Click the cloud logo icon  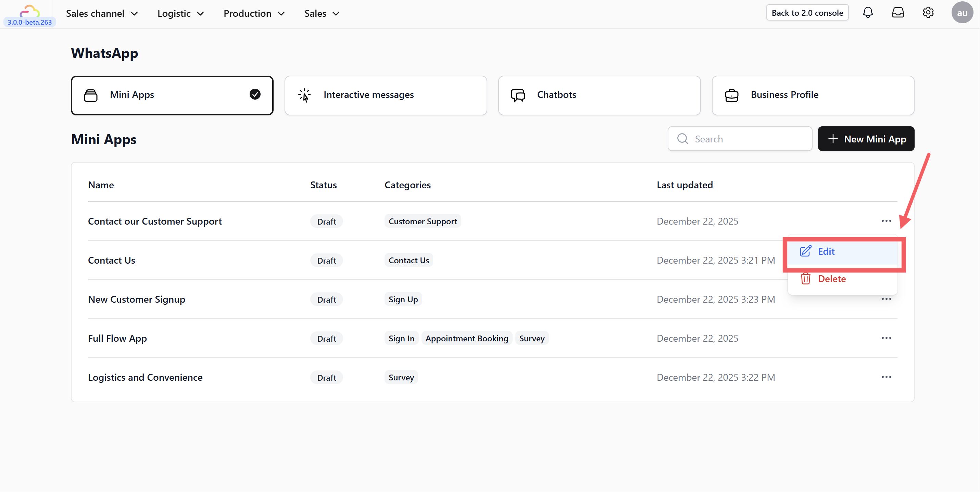(30, 11)
